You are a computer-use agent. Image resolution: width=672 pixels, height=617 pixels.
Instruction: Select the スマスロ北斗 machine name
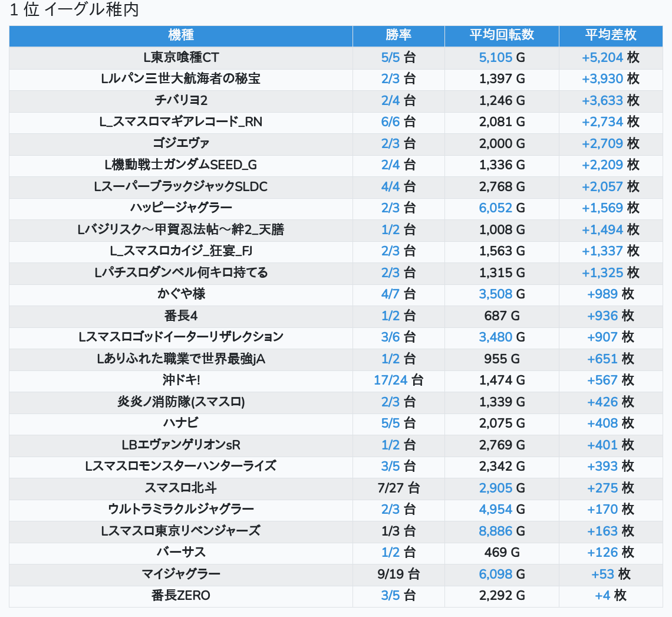(181, 488)
